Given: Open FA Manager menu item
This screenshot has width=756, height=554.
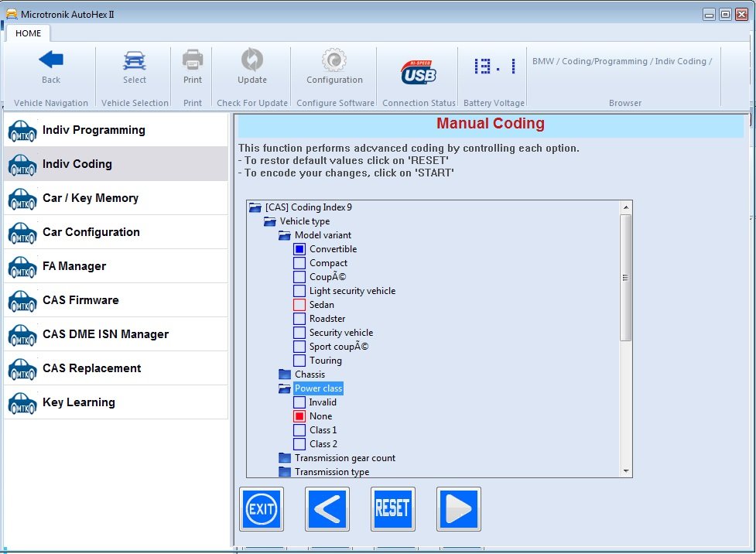Looking at the screenshot, I should click(x=116, y=266).
